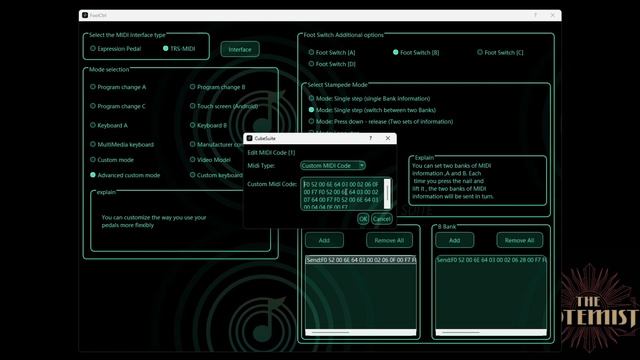Select the Send:F0 52 00 6E 64 03 00 02 06 0F entry in left bank list
Image resolution: width=640 pixels, height=360 pixels.
(x=361, y=260)
